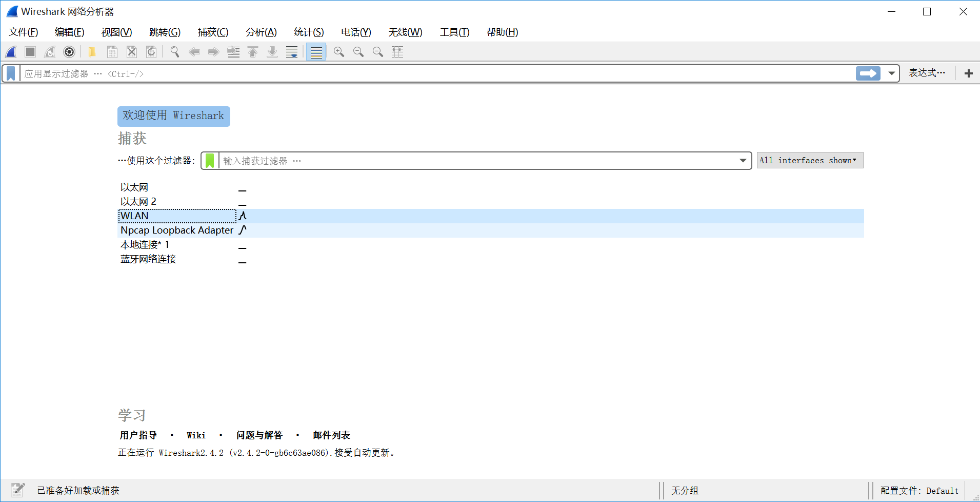Click the capture filter input field
Image resolution: width=980 pixels, height=502 pixels.
[477, 161]
